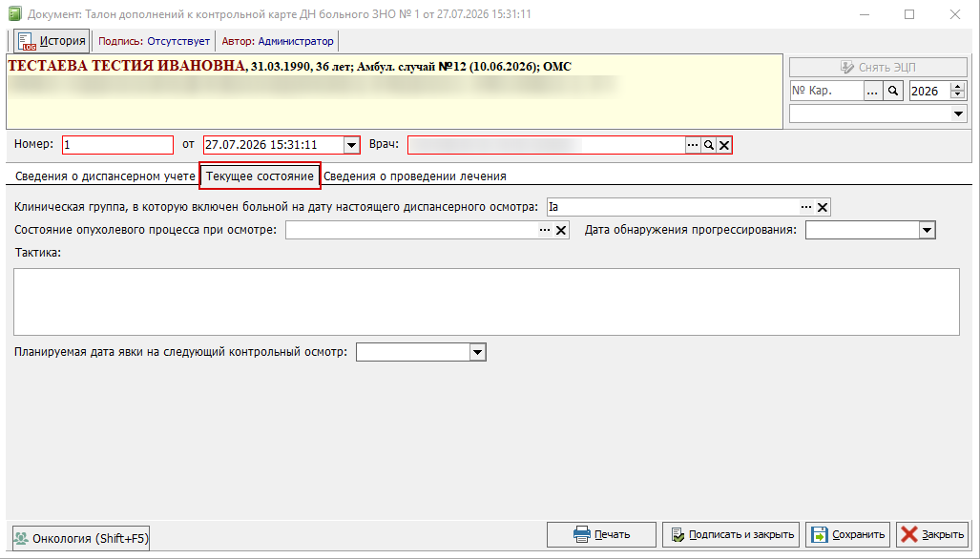Click the year field showing 2026

[x=929, y=91]
